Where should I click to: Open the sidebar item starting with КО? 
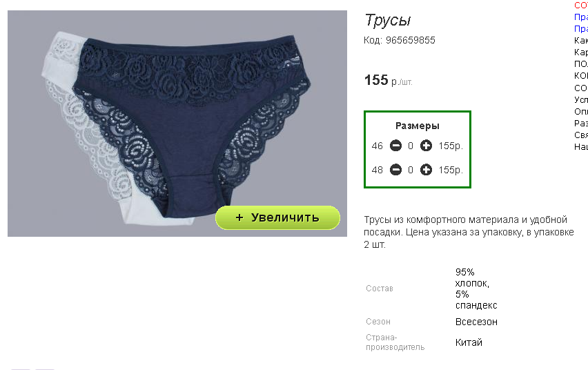581,76
